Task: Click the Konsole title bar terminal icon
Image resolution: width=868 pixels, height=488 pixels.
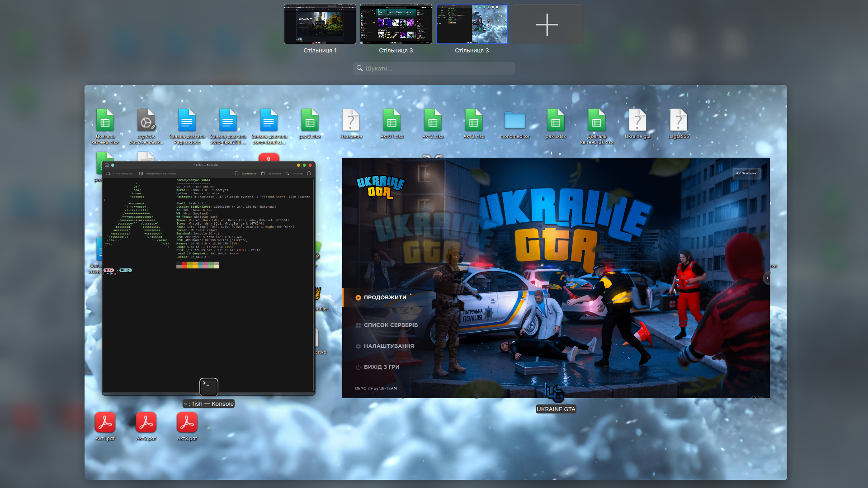Action: click(x=107, y=165)
